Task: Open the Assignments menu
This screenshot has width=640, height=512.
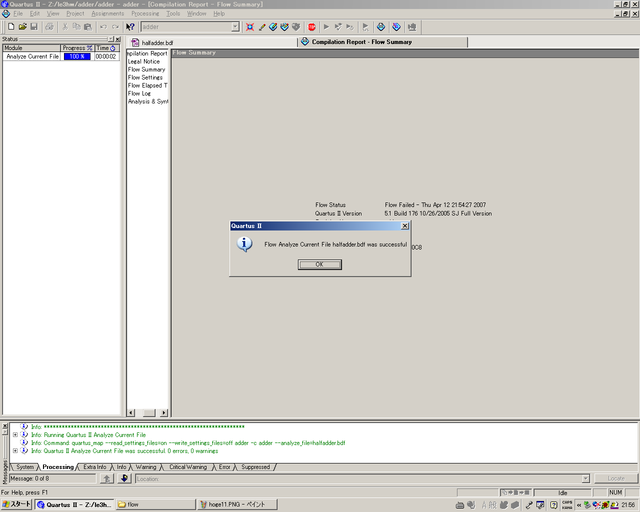Action: [108, 13]
